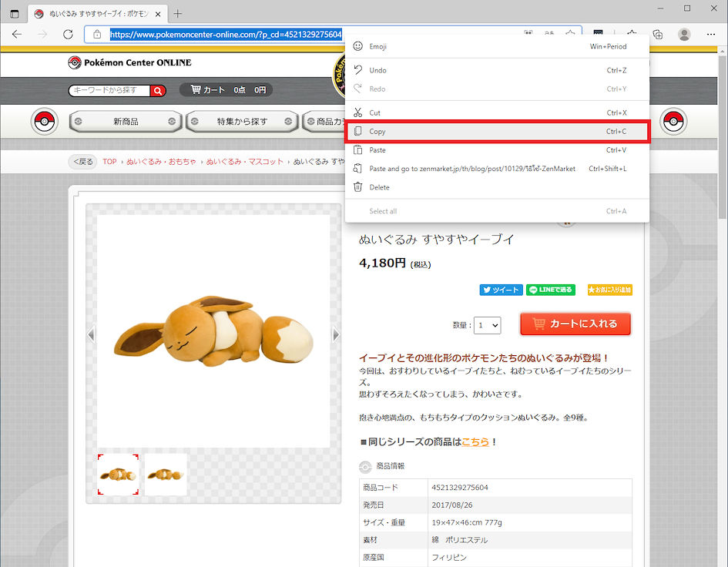Share via the blue ツイート button
Viewport: 728px width, 567px height.
(502, 290)
